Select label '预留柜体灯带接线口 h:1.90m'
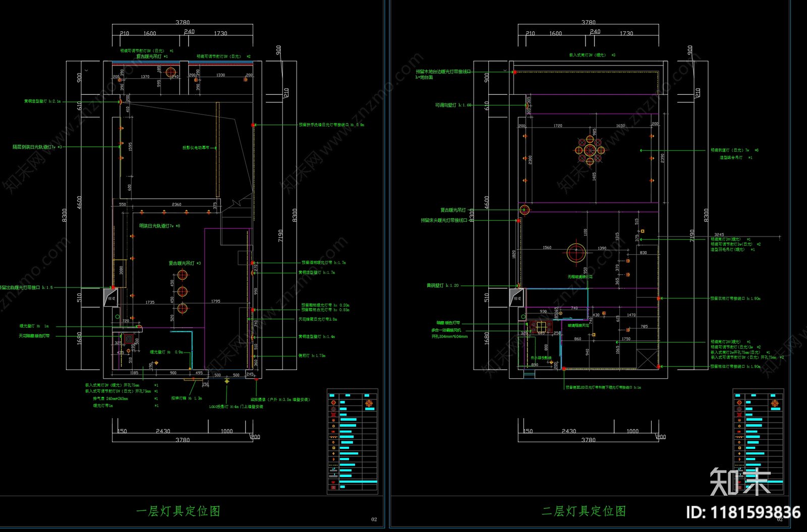 coord(735,367)
